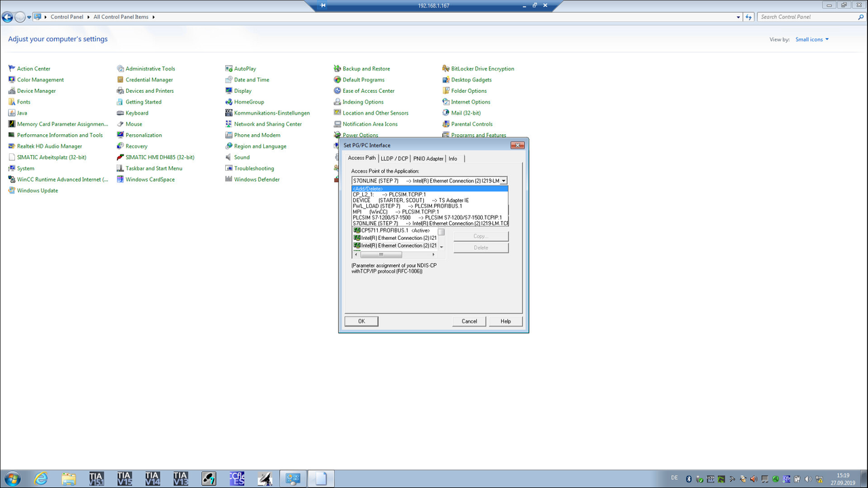Screen dimensions: 868x488
Task: Select DEVICE (STARTER, SCOUT) TS Adapter entry
Action: tap(430, 200)
